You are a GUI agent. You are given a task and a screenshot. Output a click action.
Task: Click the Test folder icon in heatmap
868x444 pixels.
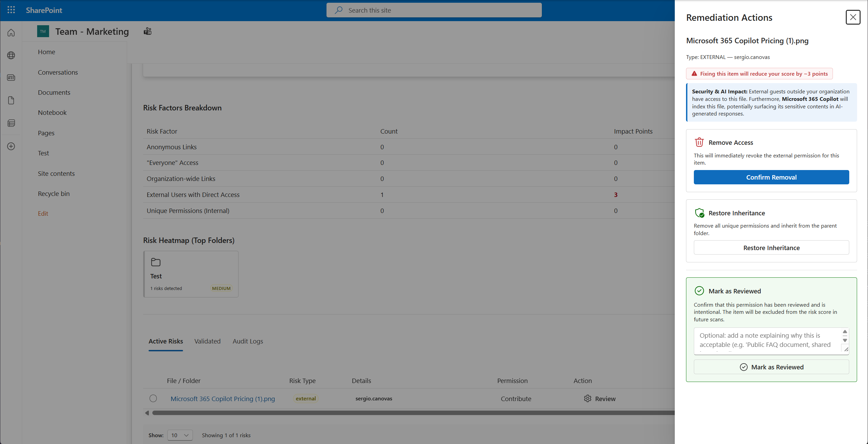(156, 262)
